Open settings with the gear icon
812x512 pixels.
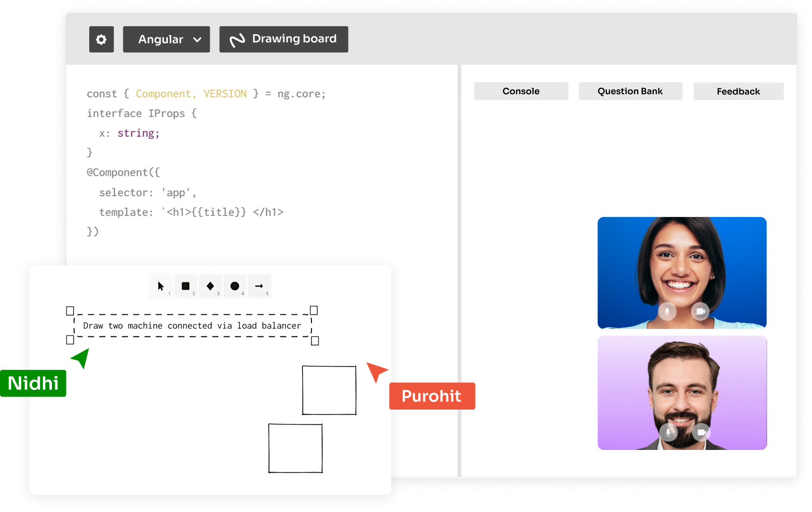101,39
